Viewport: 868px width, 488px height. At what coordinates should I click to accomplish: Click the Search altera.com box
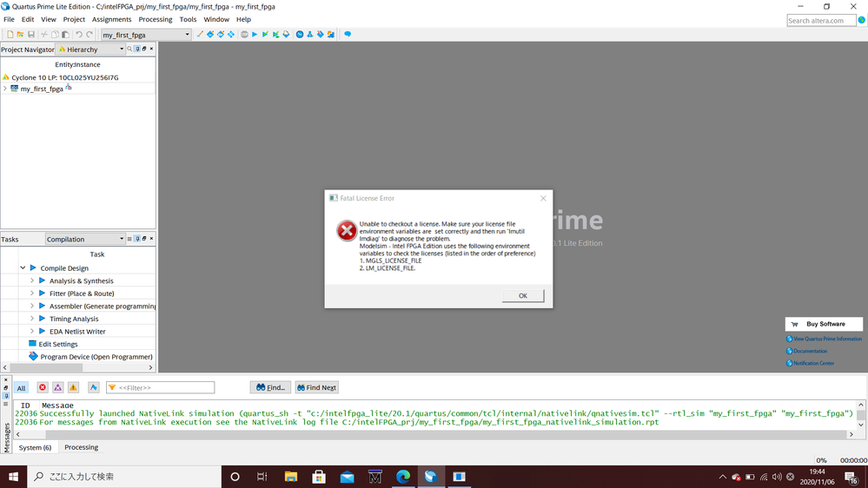point(821,21)
